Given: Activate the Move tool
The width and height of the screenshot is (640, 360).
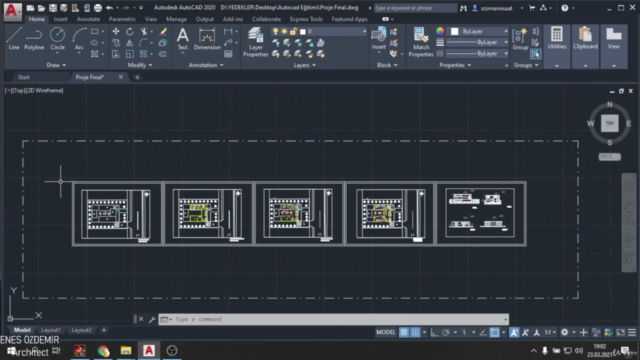Looking at the screenshot, I should [x=116, y=31].
